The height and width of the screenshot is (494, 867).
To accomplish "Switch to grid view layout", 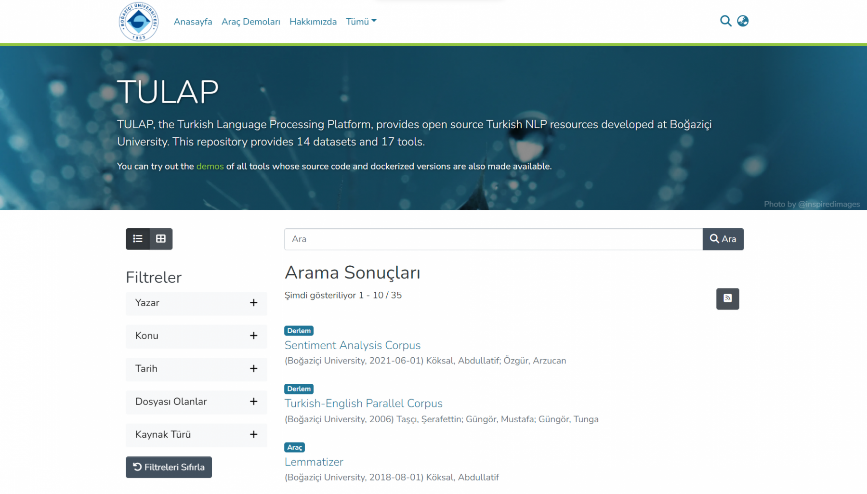I will click(x=161, y=239).
